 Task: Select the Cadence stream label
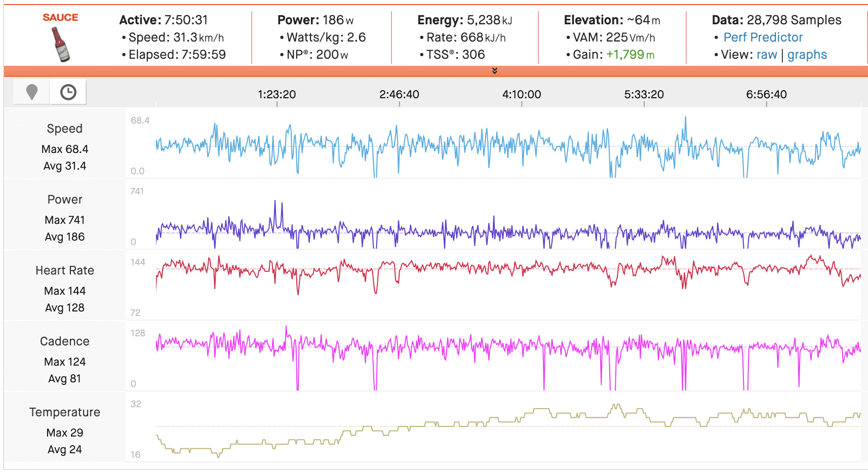[64, 341]
